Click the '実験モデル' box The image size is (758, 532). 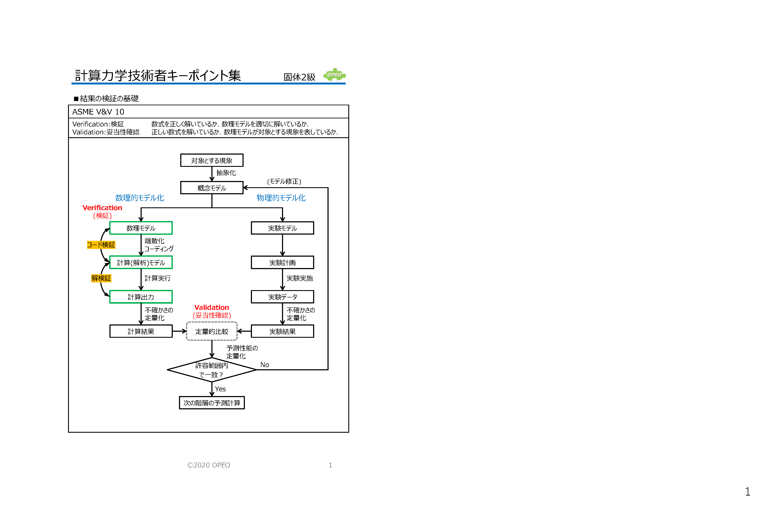283,228
